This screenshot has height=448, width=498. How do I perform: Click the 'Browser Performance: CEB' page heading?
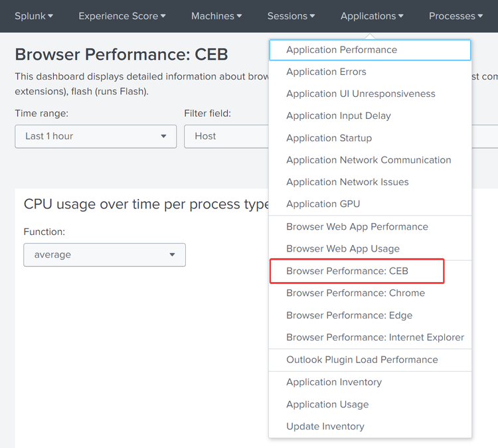coord(122,54)
